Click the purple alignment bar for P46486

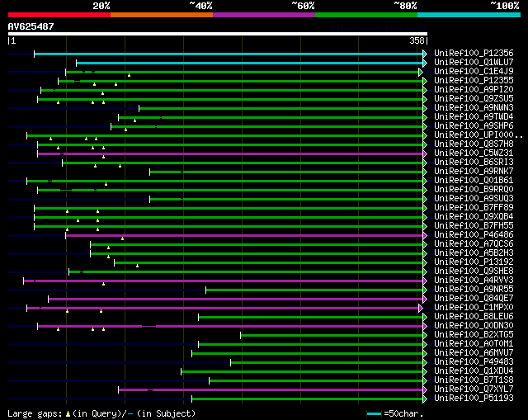click(x=244, y=235)
